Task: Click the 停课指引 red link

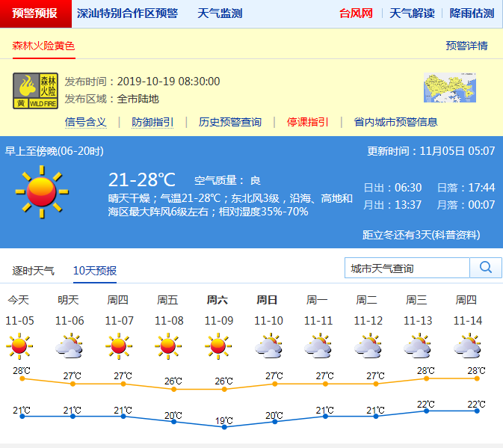Action: (x=307, y=122)
